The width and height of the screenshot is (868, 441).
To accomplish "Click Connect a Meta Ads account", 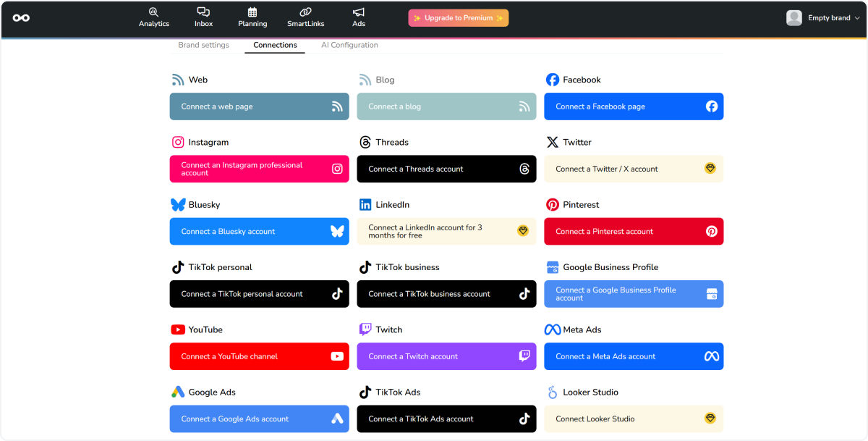I will point(634,356).
